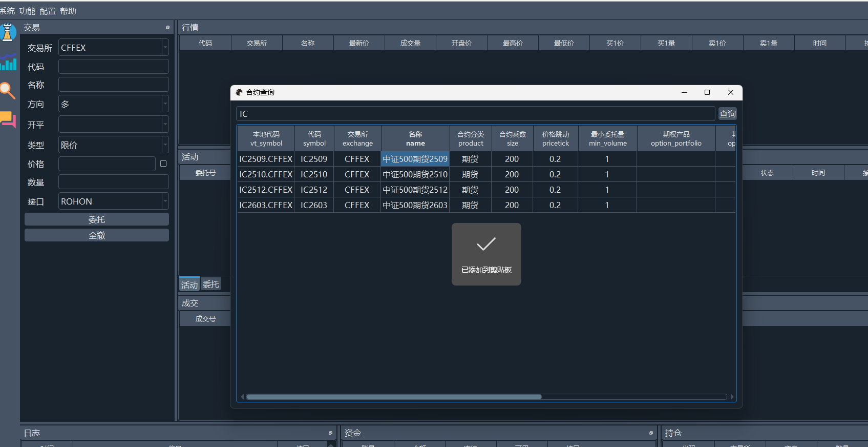
Task: Focus the 价格 input field
Action: point(107,164)
